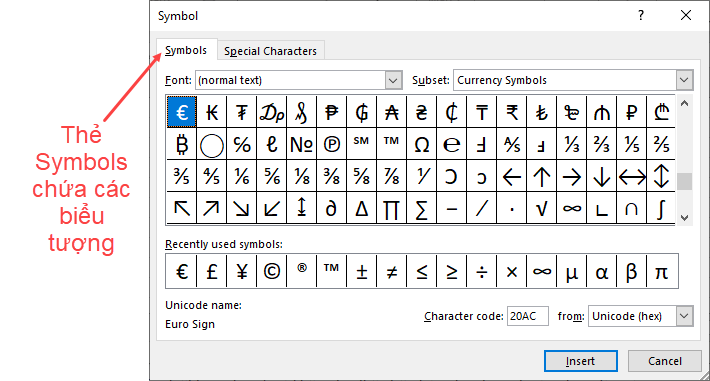Select the pound sign in recently used symbols
Image resolution: width=710 pixels, height=381 pixels.
coord(211,271)
